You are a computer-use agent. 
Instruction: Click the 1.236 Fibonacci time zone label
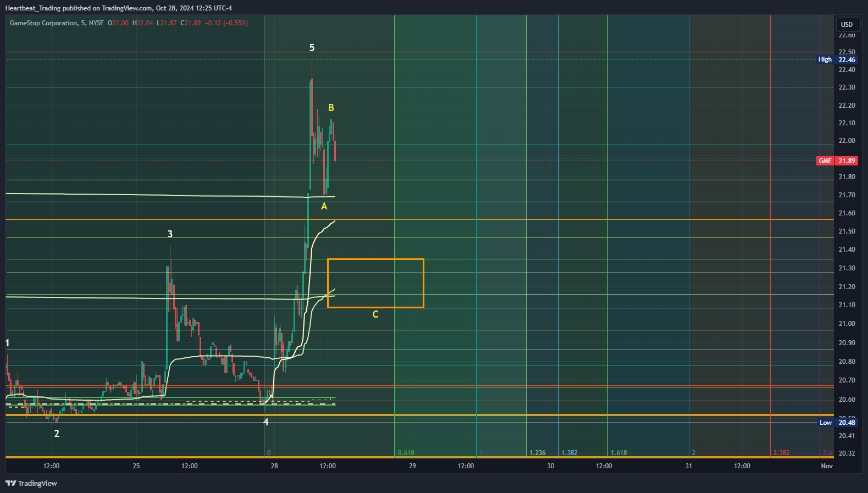coord(538,453)
